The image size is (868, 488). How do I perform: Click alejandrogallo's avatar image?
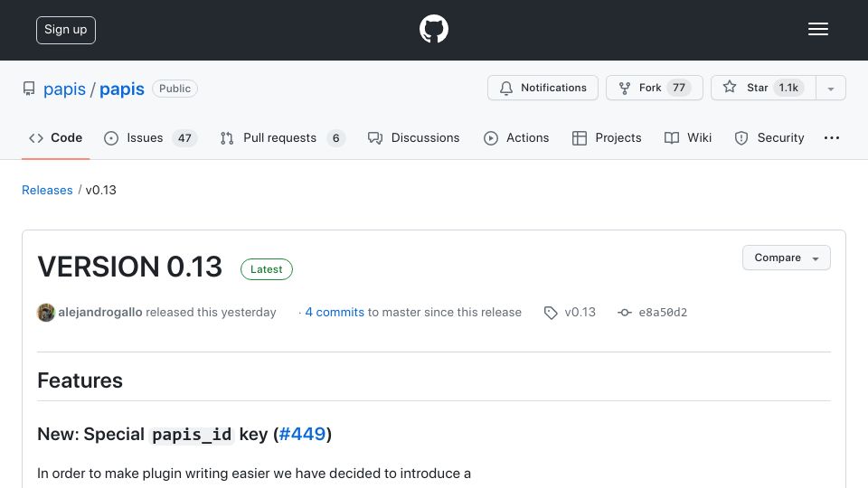[x=46, y=313]
